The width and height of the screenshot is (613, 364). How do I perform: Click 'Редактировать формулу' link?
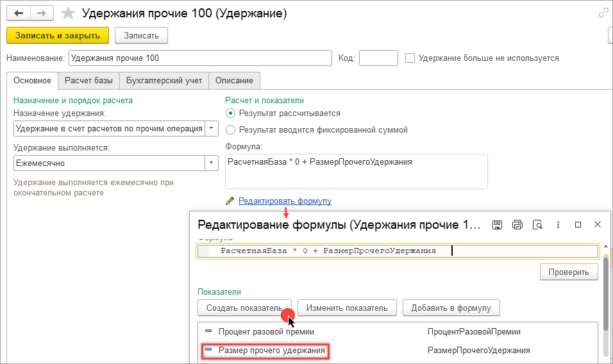click(285, 201)
